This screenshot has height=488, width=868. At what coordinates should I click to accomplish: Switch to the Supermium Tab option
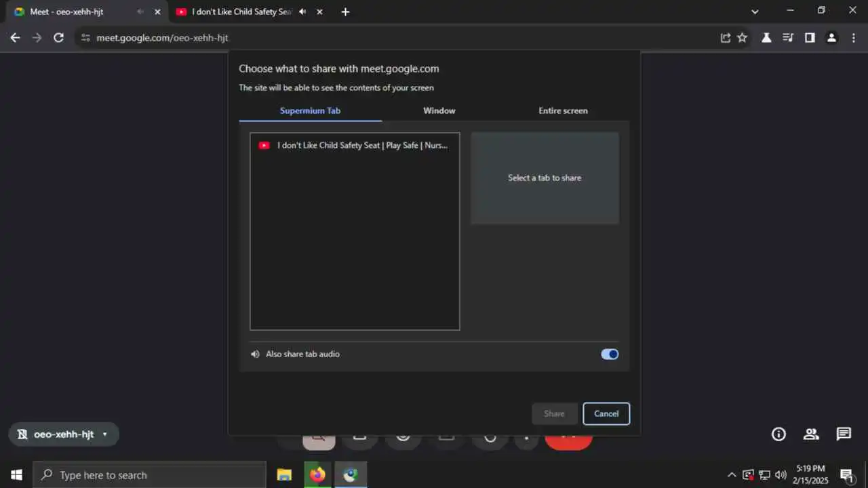click(310, 110)
